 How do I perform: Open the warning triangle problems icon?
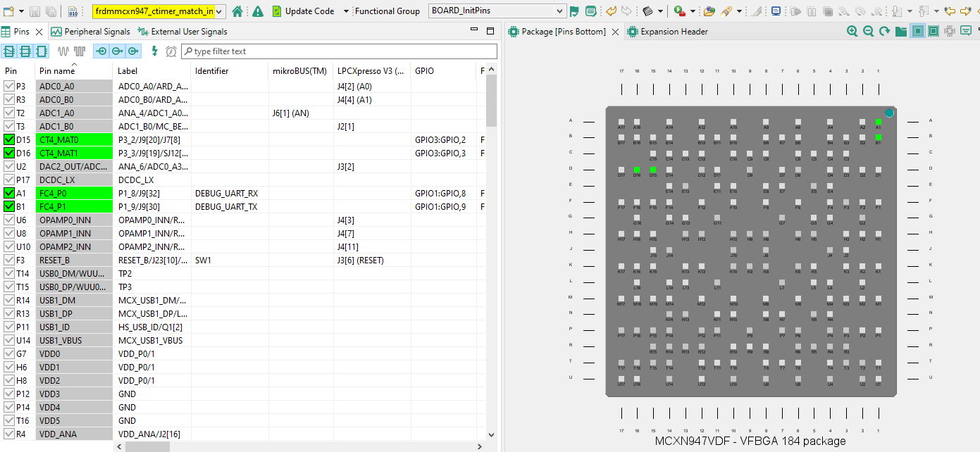[258, 11]
